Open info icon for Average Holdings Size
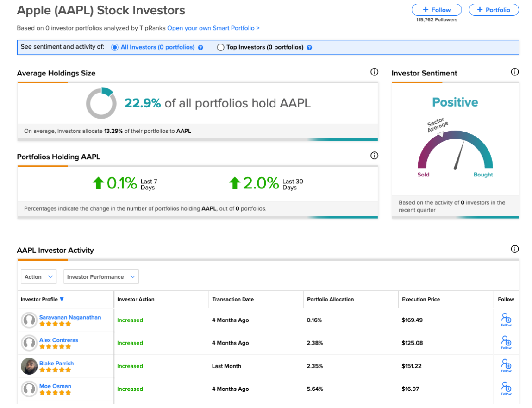The height and width of the screenshot is (408, 532). tap(374, 72)
